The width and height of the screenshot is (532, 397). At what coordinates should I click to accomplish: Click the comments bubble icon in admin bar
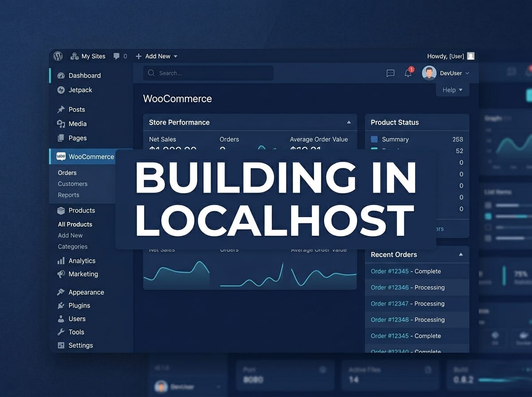click(x=117, y=56)
